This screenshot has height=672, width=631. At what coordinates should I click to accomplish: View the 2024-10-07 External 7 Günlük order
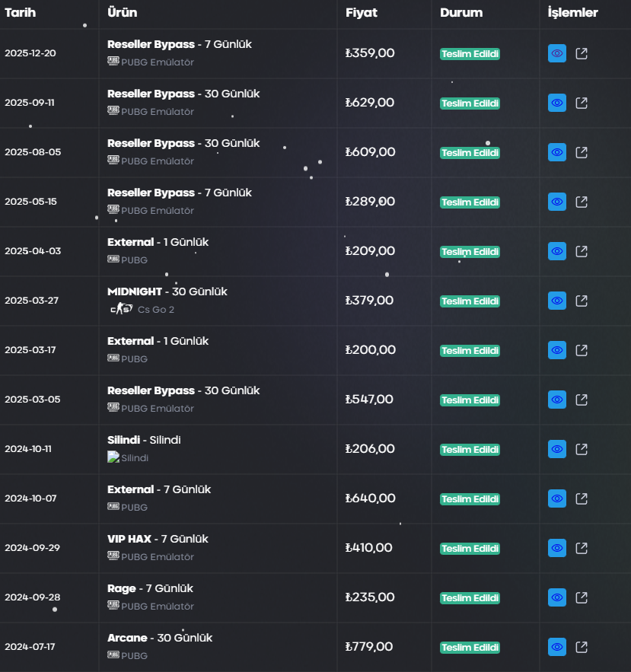pyautogui.click(x=557, y=498)
